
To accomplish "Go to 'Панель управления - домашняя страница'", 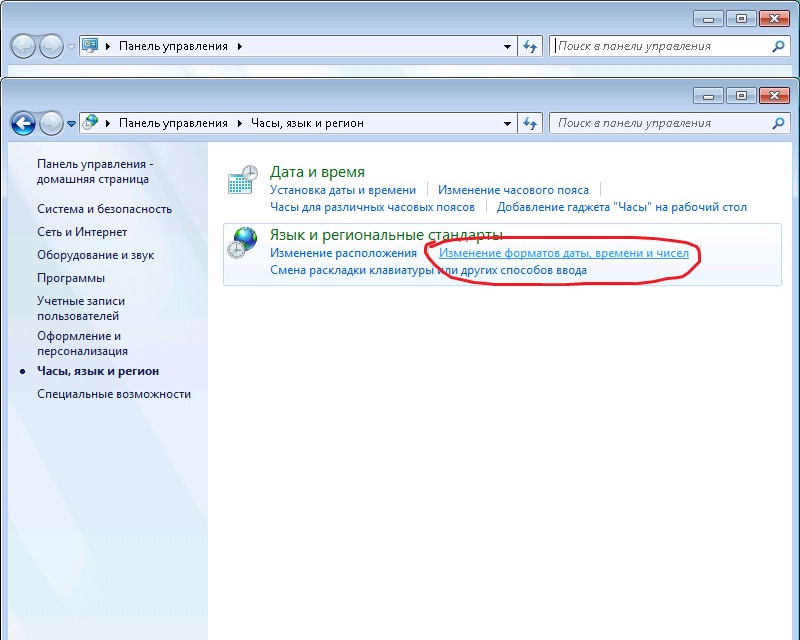I will click(95, 171).
